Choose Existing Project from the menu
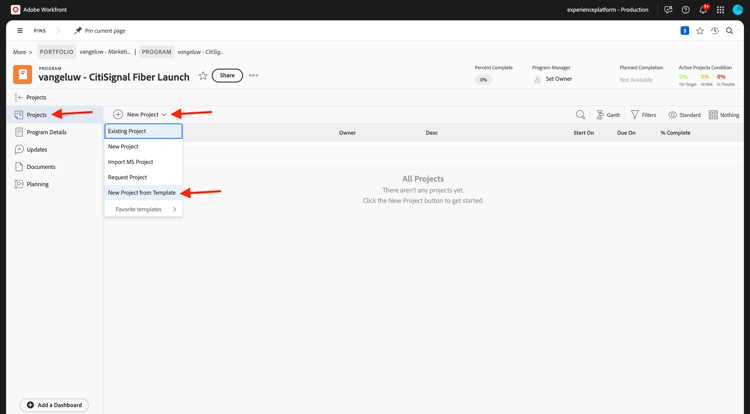The image size is (750, 414). tap(143, 131)
